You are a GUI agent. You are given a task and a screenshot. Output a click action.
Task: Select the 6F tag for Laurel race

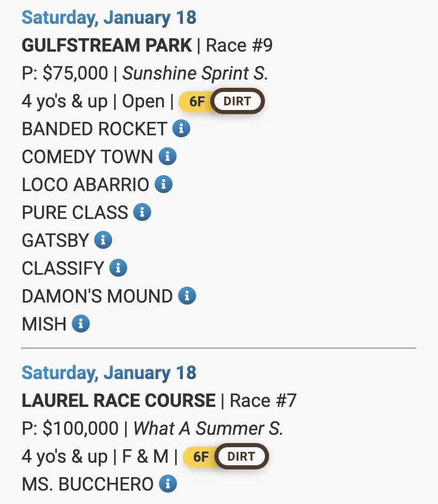point(200,456)
